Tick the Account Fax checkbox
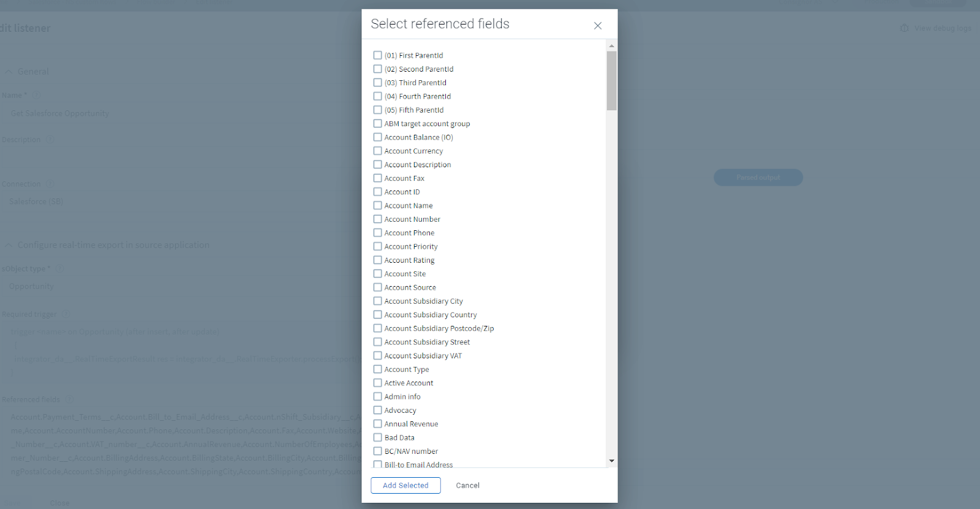Viewport: 980px width, 509px height. 377,178
